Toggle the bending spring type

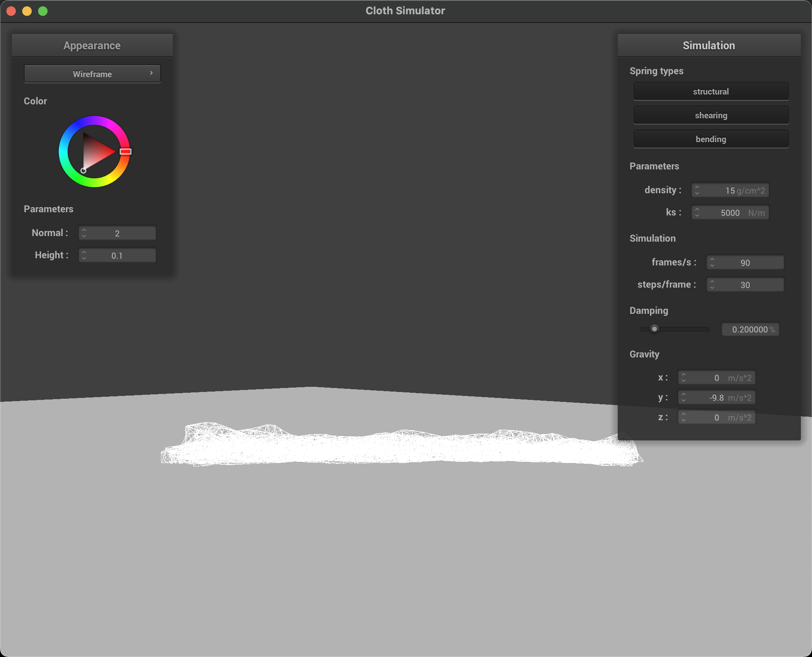710,139
